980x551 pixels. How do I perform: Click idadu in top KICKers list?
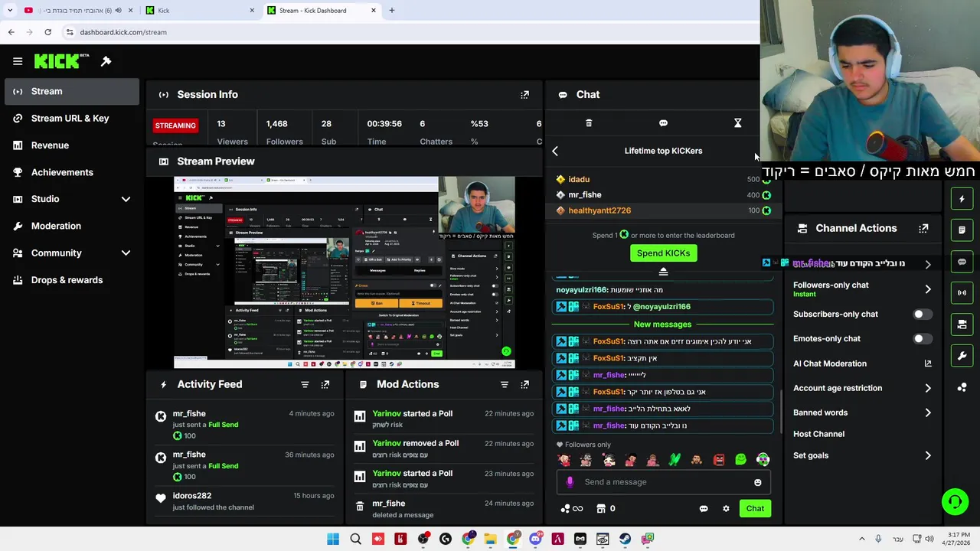click(x=579, y=179)
